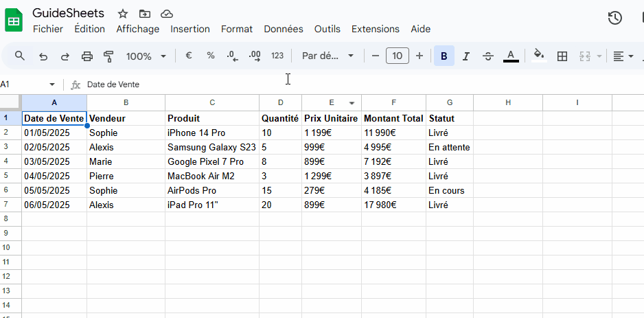The image size is (644, 318).
Task: Toggle strikethrough formatting
Action: pyautogui.click(x=488, y=56)
